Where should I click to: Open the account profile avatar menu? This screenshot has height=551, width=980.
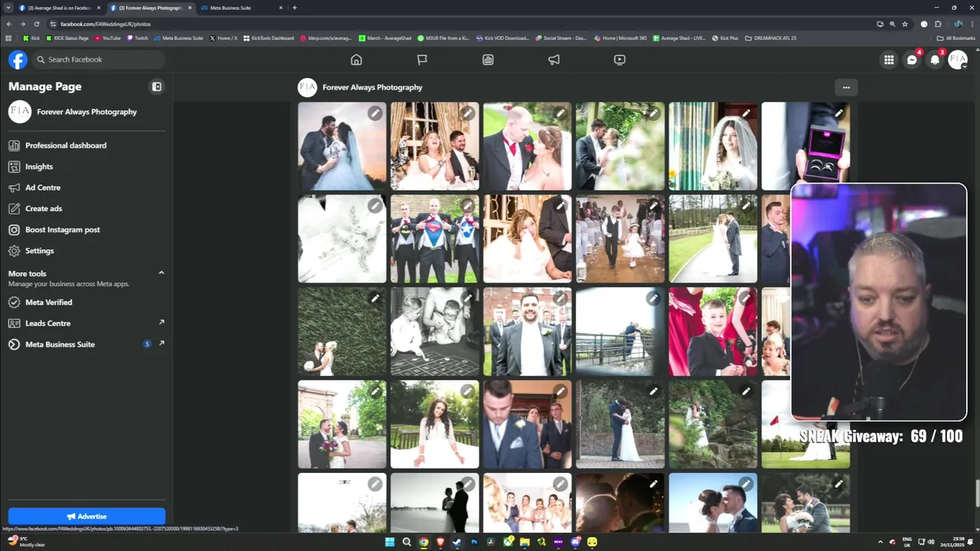point(958,60)
